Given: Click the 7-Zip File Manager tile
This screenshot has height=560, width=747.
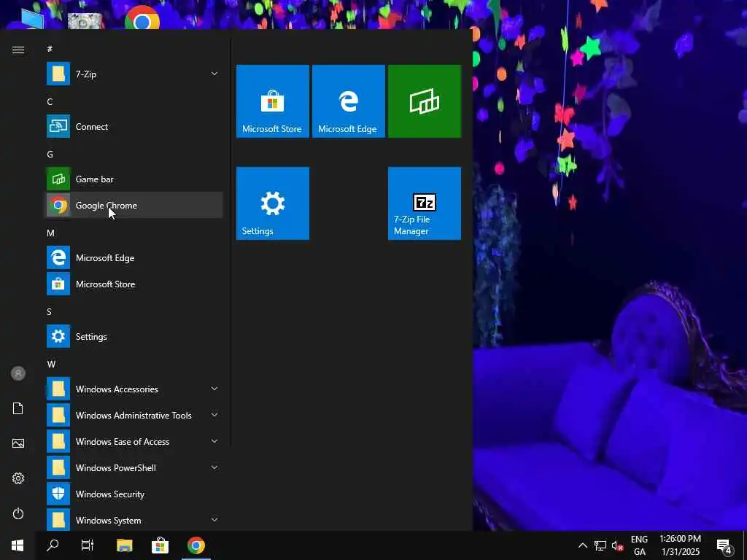Looking at the screenshot, I should point(425,203).
